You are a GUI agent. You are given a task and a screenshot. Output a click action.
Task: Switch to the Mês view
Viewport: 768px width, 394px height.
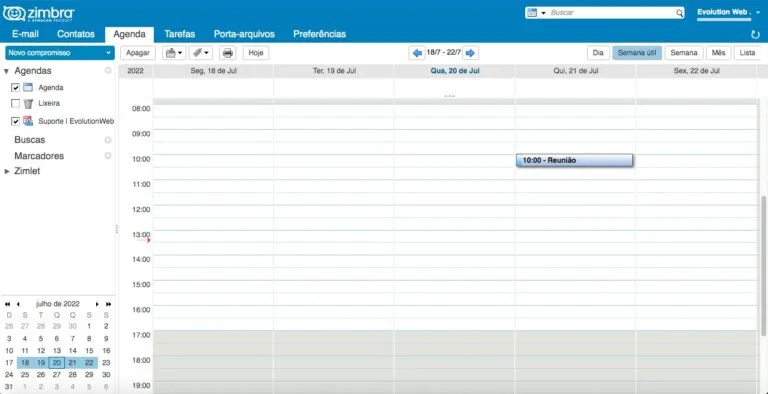(719, 53)
